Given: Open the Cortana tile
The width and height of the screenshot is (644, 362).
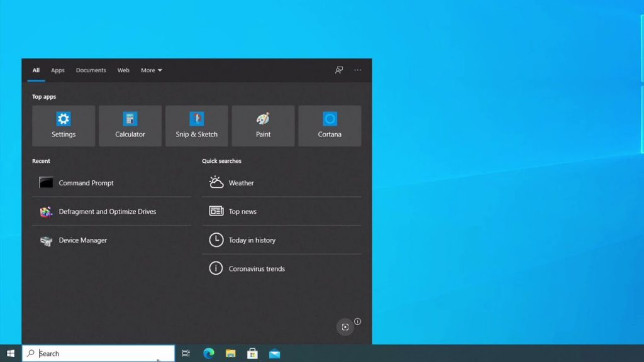Looking at the screenshot, I should [x=330, y=126].
